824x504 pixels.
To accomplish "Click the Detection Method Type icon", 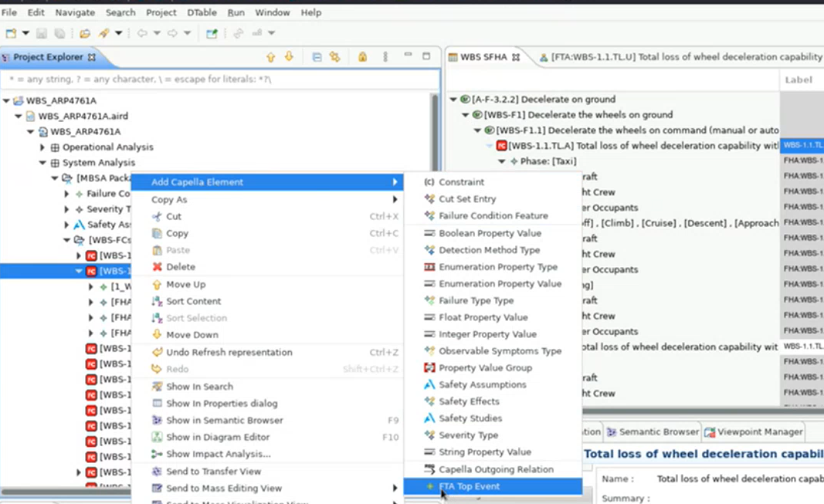I will (x=429, y=250).
